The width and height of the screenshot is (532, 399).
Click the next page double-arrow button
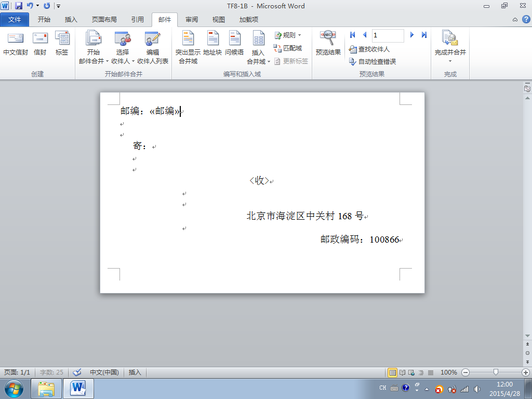pos(527,362)
